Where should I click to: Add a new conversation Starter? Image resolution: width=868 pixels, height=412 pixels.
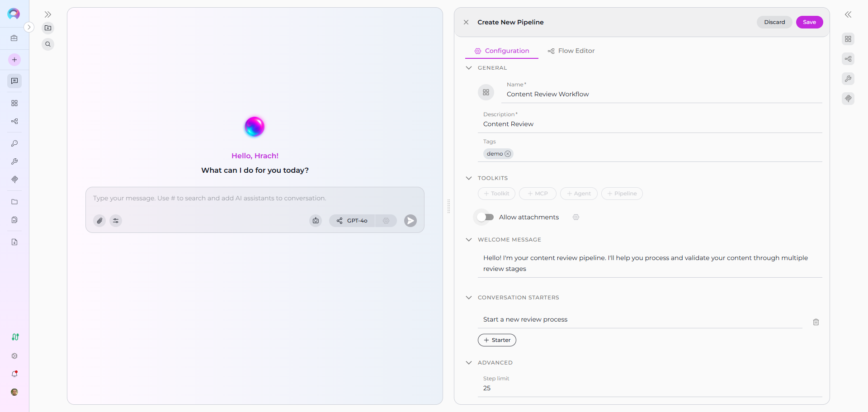coord(497,340)
